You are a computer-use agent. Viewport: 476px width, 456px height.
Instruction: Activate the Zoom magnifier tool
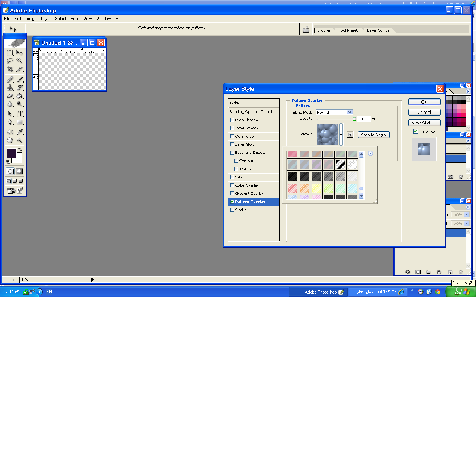[x=20, y=140]
